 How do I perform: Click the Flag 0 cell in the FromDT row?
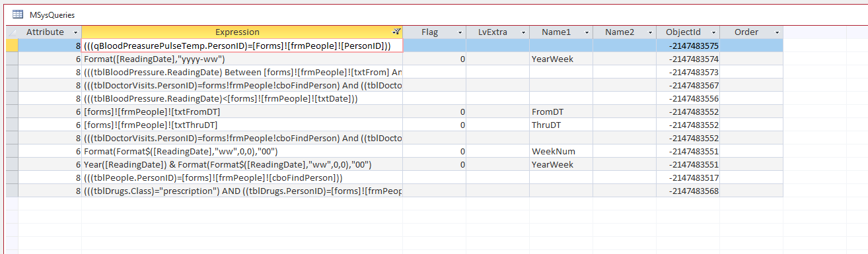click(x=434, y=111)
